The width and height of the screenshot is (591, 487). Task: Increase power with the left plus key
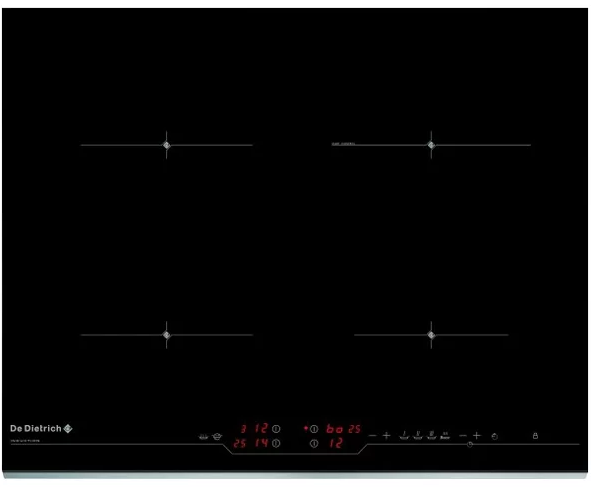point(386,435)
